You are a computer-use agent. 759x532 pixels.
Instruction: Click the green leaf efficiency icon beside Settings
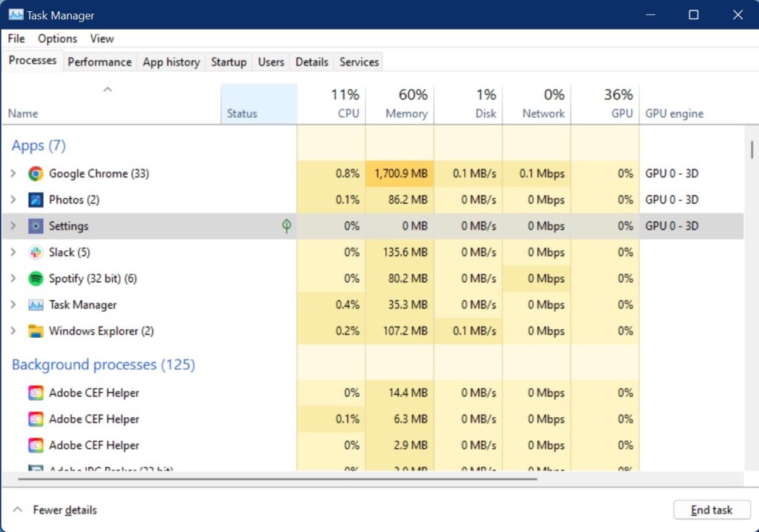tap(287, 225)
